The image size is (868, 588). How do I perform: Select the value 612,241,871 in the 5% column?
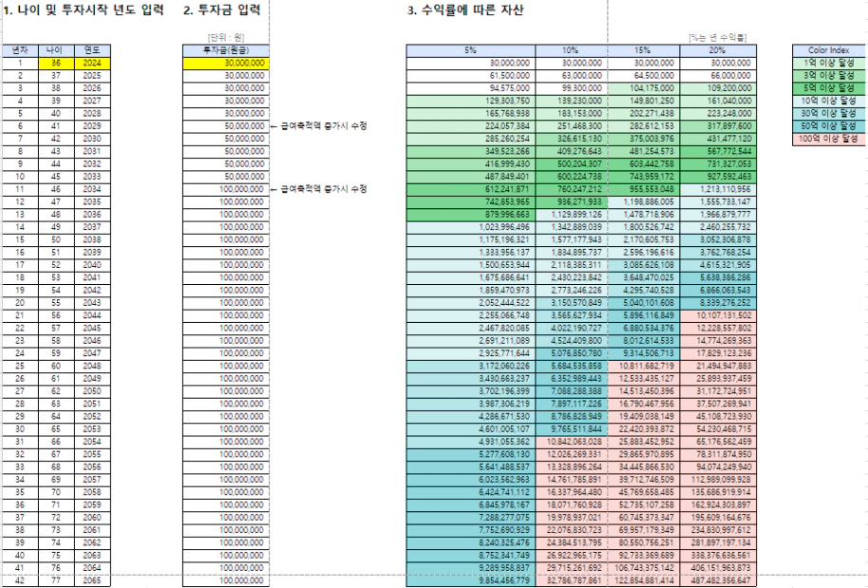click(x=470, y=189)
